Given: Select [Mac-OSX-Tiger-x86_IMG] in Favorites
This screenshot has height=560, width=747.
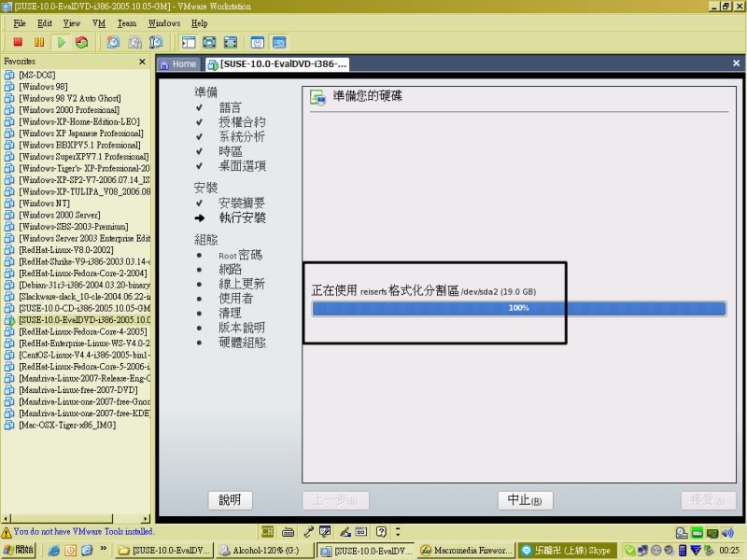Looking at the screenshot, I should coord(67,425).
